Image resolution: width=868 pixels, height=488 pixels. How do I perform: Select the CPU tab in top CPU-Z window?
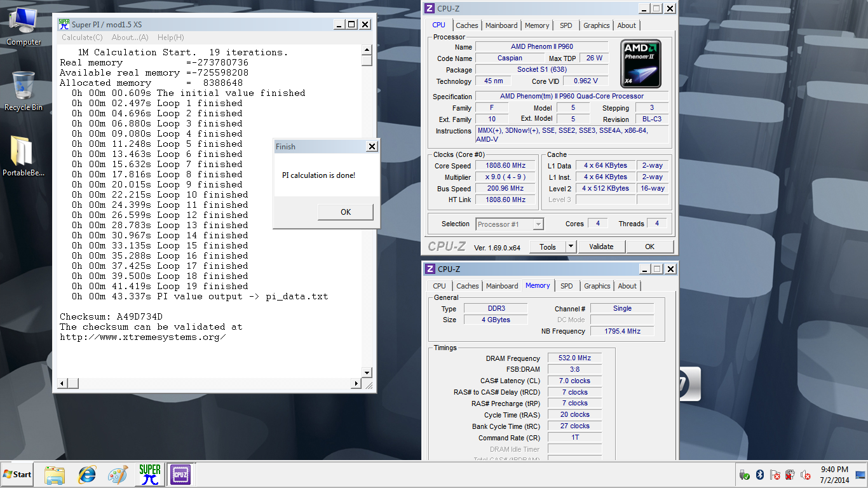point(439,25)
